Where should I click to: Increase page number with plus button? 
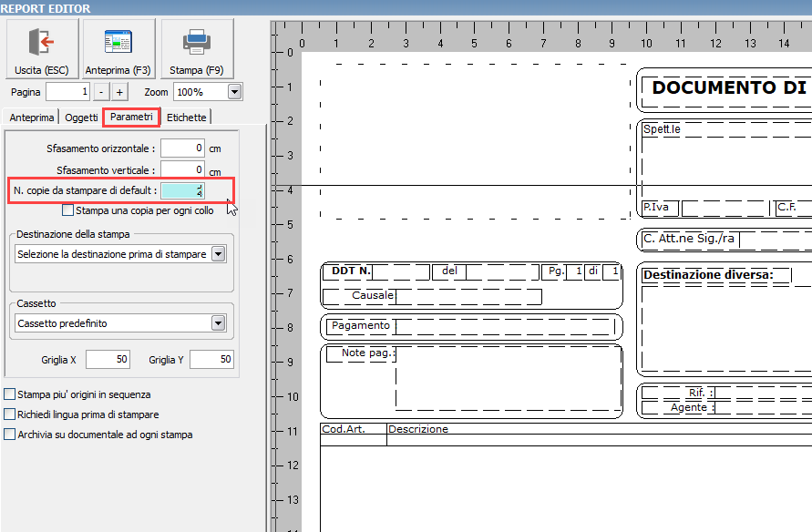[x=119, y=92]
